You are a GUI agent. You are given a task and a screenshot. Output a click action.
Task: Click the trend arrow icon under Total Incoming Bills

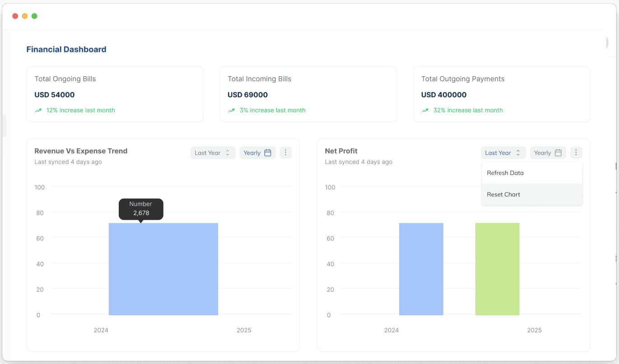click(x=232, y=110)
